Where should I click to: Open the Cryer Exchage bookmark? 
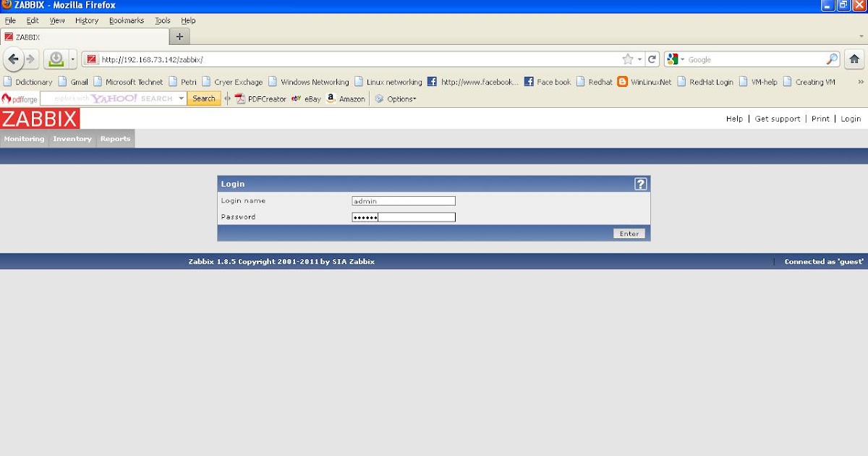coord(232,82)
